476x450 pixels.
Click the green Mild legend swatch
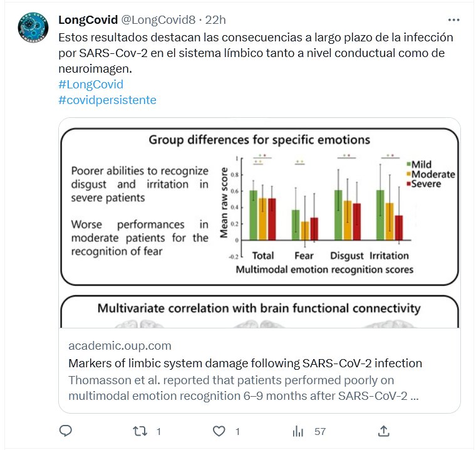point(408,165)
